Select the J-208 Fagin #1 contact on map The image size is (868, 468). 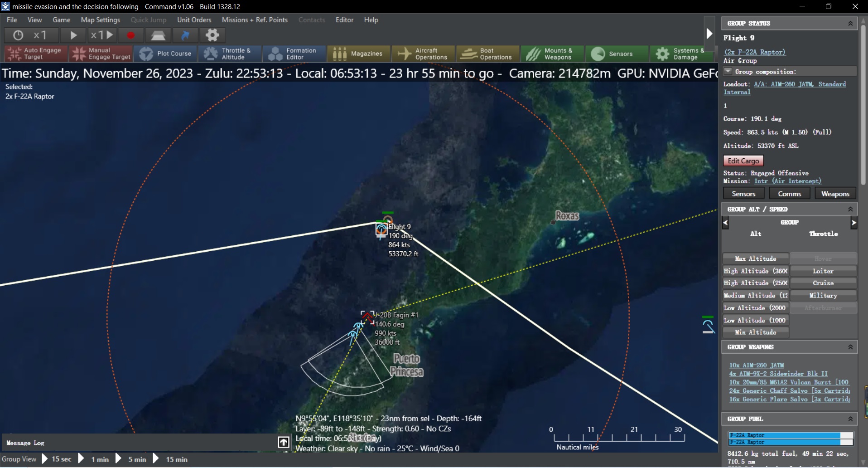click(367, 317)
